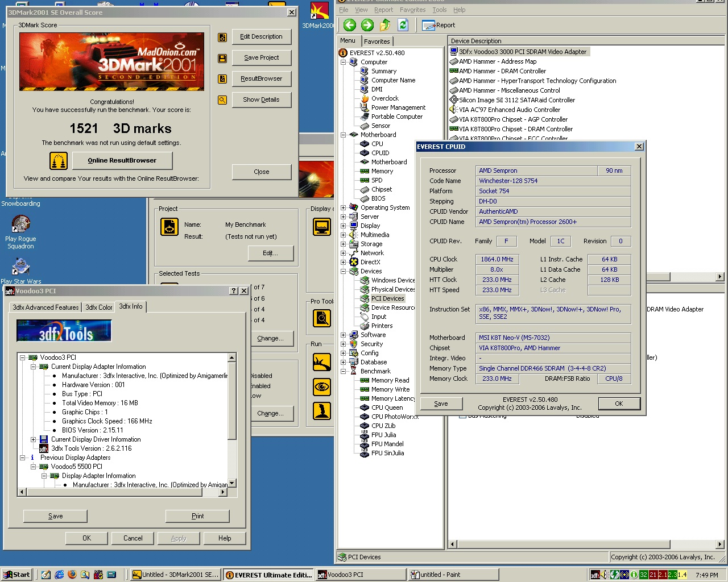728x582 pixels.
Task: Click Show Details in 3DMark score dialog
Action: point(261,100)
